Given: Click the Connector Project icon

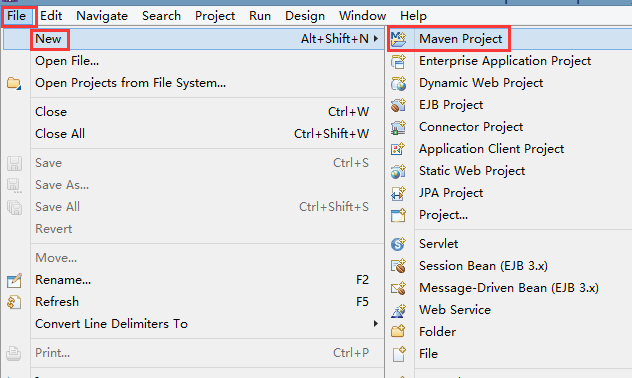Looking at the screenshot, I should coord(398,127).
